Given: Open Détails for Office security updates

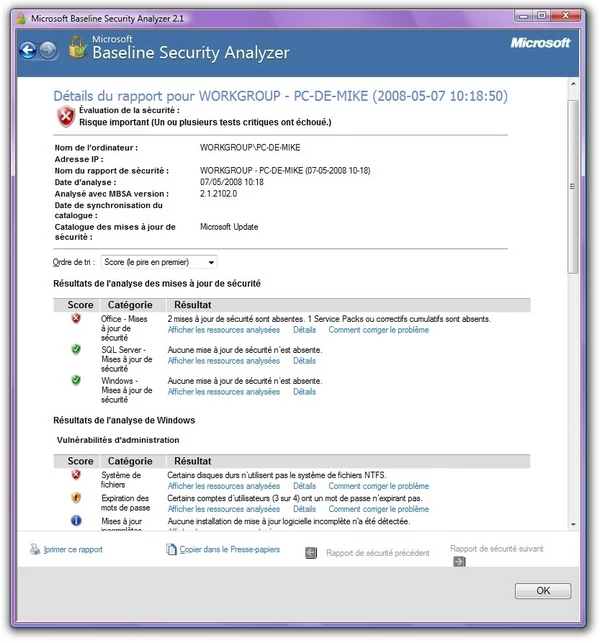Looking at the screenshot, I should (x=305, y=330).
